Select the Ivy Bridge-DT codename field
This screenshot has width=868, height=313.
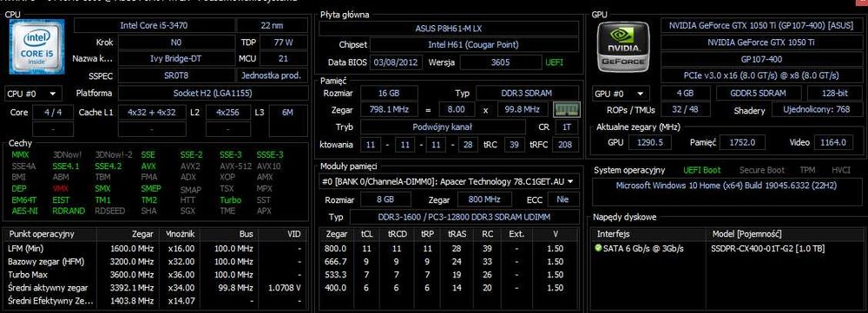click(x=176, y=59)
